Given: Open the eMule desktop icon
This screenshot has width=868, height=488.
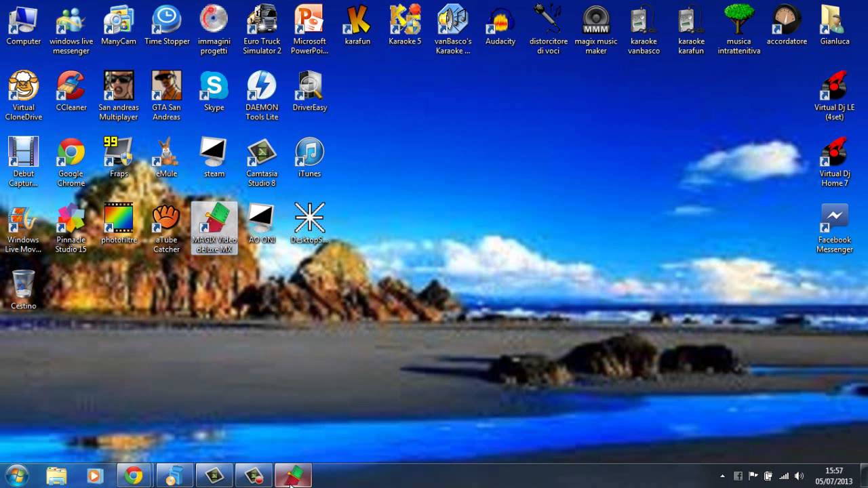Looking at the screenshot, I should click(167, 158).
